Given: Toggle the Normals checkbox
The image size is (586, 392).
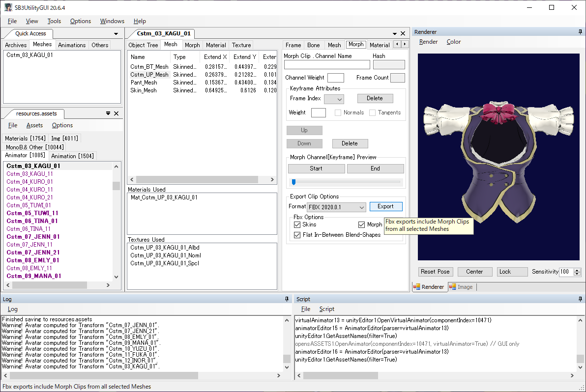Looking at the screenshot, I should (x=338, y=113).
